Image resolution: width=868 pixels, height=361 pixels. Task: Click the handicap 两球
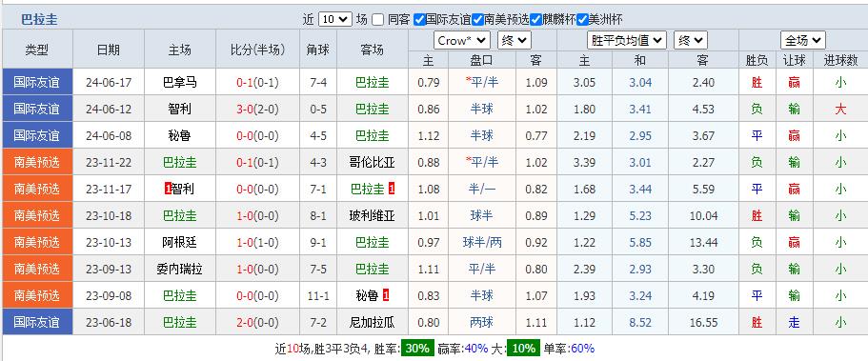tap(481, 322)
